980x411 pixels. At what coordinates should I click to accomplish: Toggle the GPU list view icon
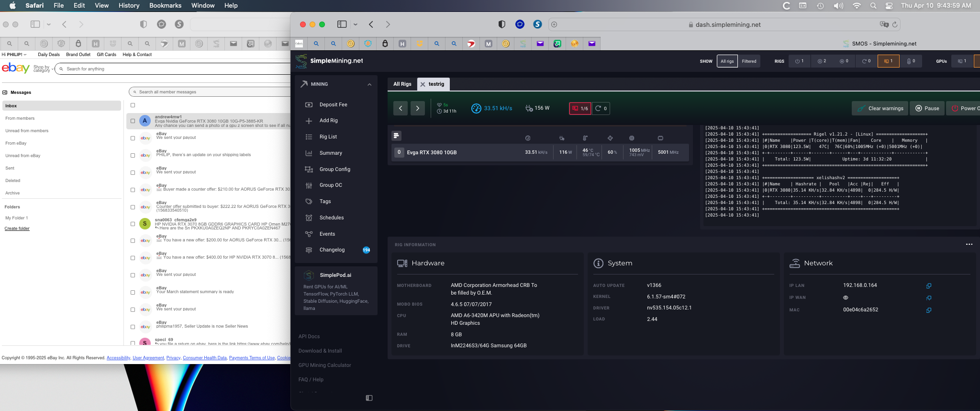396,136
